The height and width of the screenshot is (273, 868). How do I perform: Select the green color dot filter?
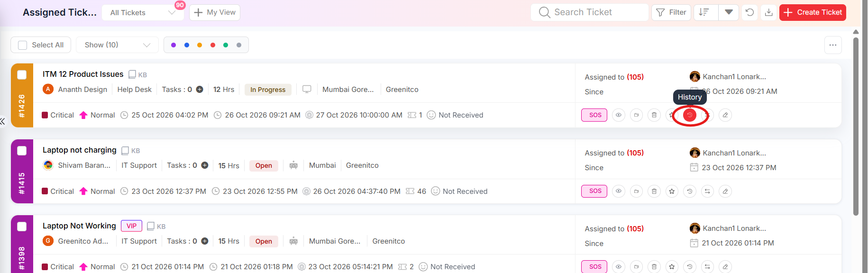coord(226,45)
